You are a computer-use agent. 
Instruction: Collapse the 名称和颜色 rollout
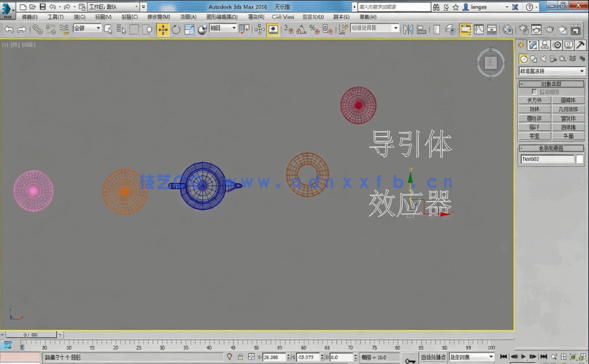(x=551, y=148)
